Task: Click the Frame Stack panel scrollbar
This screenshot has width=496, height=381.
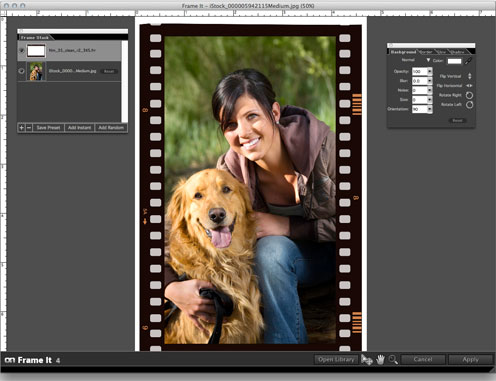Action: (125, 82)
